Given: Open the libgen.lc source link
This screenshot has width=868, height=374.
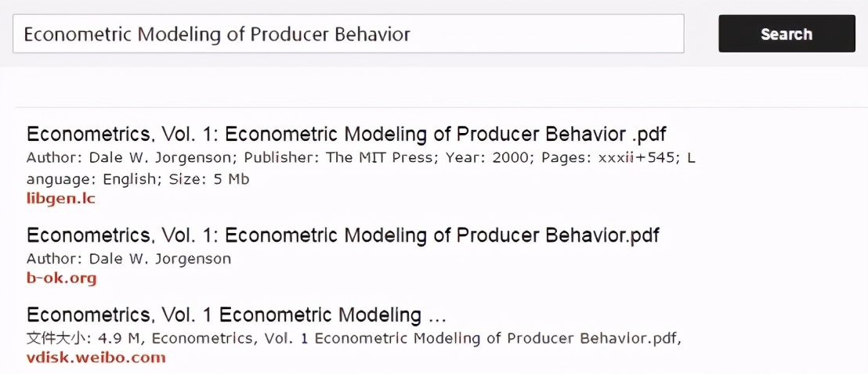Looking at the screenshot, I should pyautogui.click(x=61, y=199).
